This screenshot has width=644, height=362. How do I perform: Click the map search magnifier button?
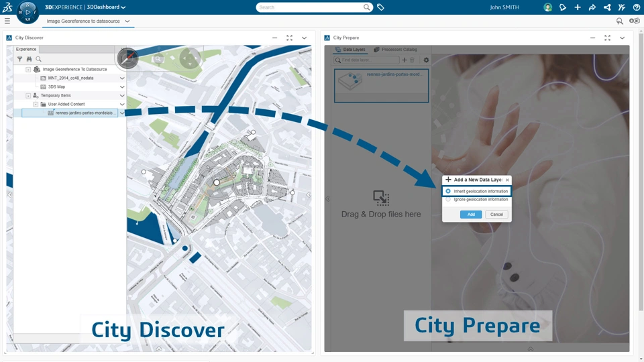[x=158, y=59]
